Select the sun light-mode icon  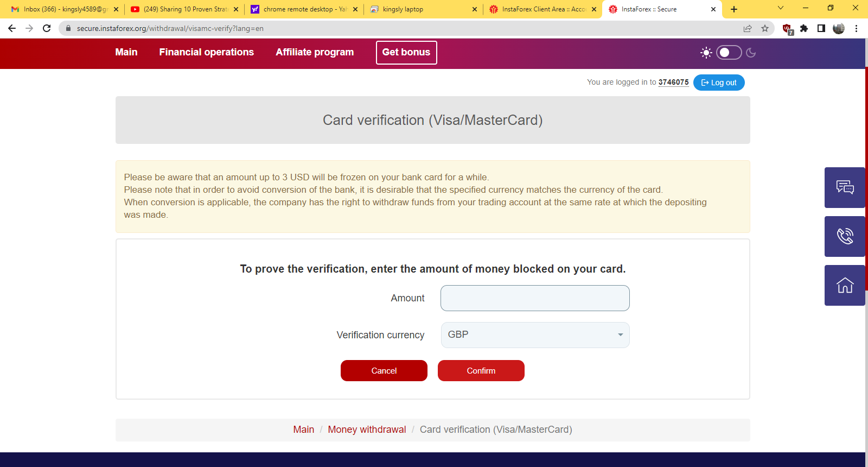[706, 53]
